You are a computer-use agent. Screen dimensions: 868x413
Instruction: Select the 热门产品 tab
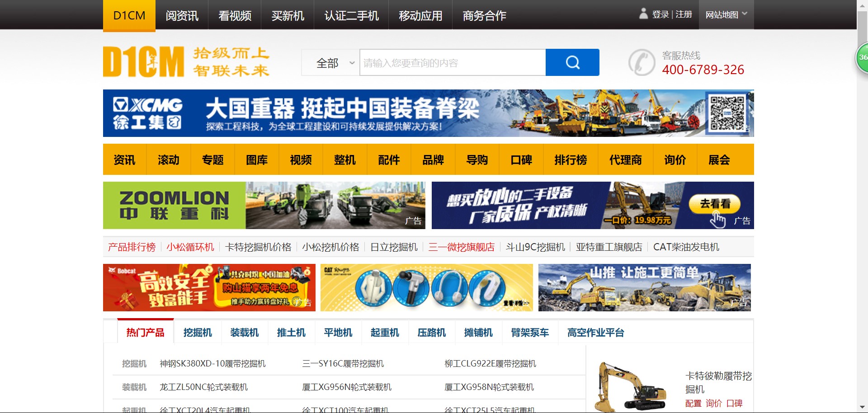tap(146, 333)
